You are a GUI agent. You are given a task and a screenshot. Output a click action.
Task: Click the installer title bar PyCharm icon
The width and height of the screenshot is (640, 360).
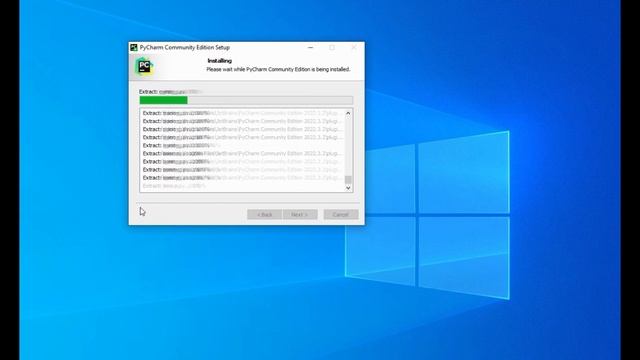point(134,48)
